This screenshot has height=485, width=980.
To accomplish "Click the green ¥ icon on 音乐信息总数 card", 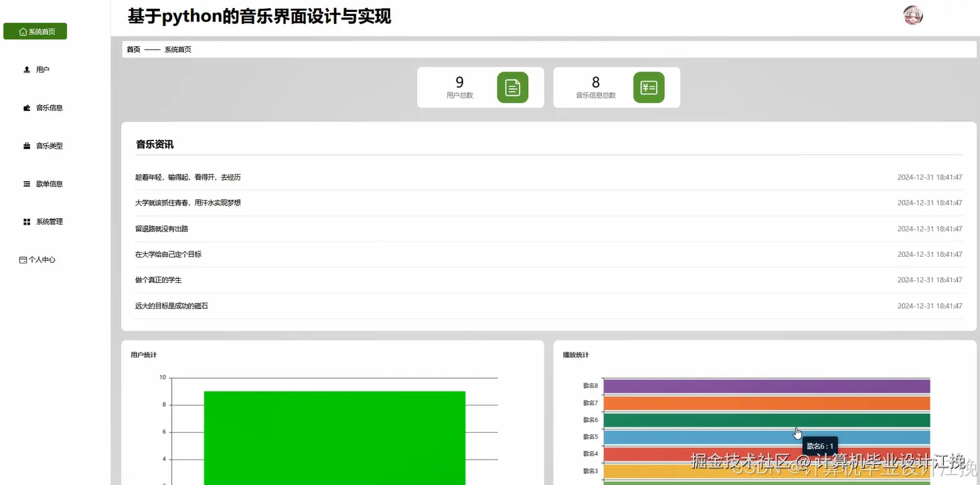I will pos(649,87).
